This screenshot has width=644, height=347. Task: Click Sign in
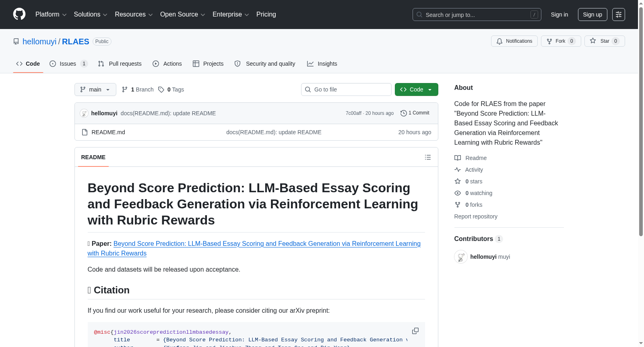click(559, 15)
